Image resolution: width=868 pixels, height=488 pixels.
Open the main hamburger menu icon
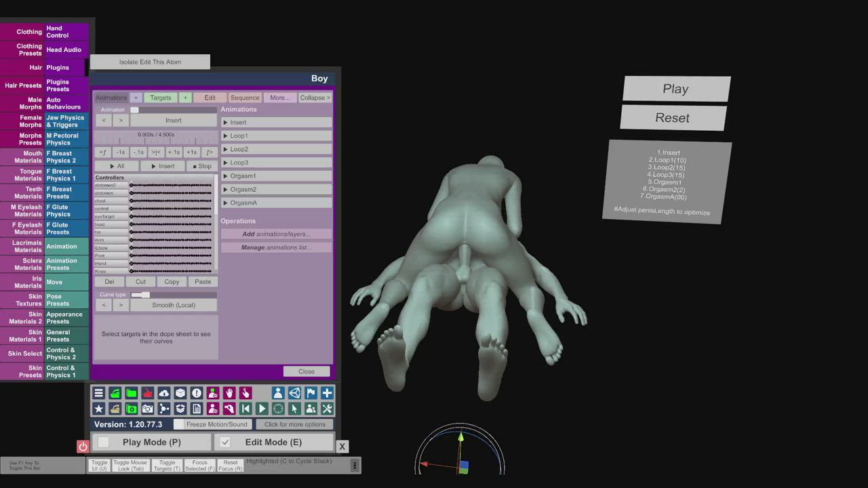pos(99,393)
